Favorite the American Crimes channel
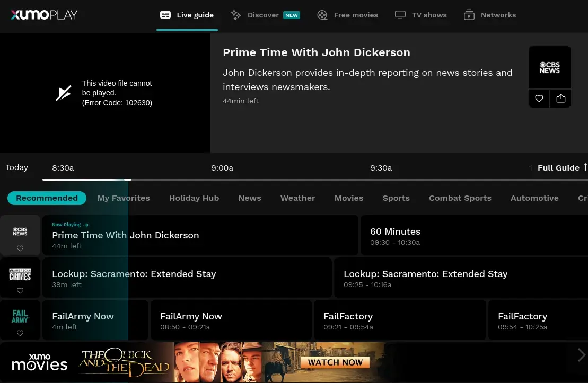 [x=20, y=290]
